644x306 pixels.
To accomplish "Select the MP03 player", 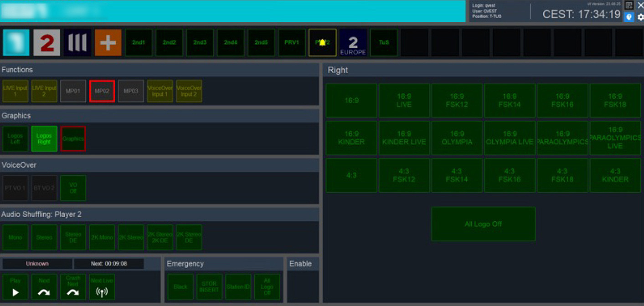I will pyautogui.click(x=131, y=91).
